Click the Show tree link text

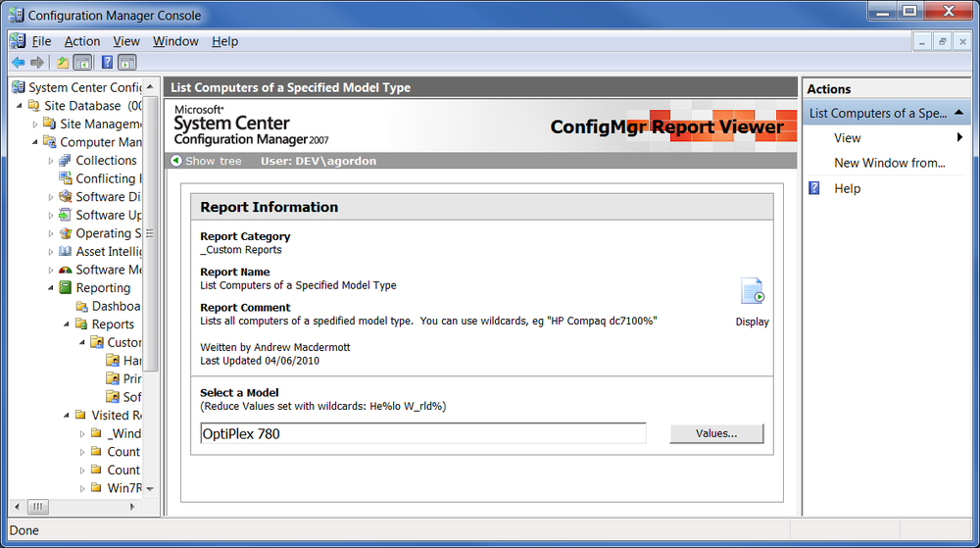click(x=213, y=161)
